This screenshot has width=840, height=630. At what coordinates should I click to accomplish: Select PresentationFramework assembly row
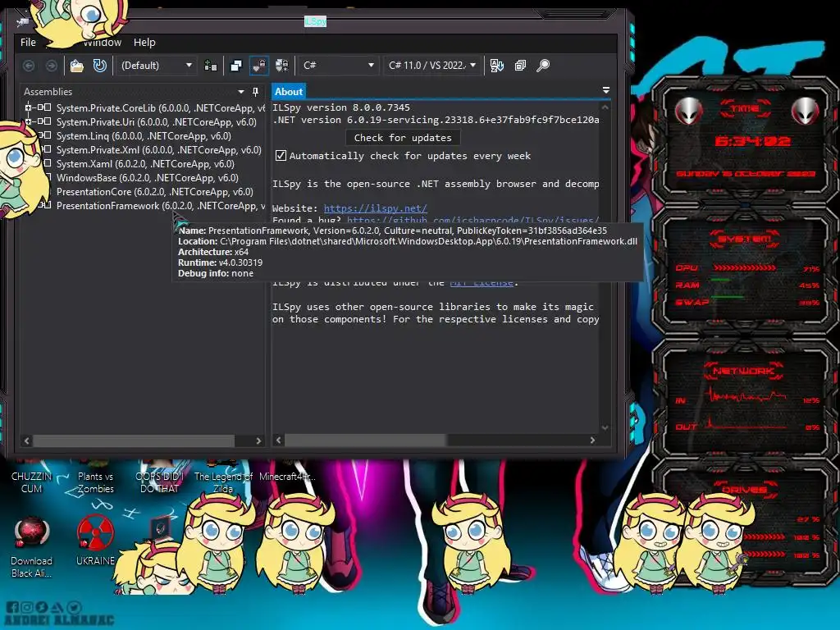(x=160, y=206)
